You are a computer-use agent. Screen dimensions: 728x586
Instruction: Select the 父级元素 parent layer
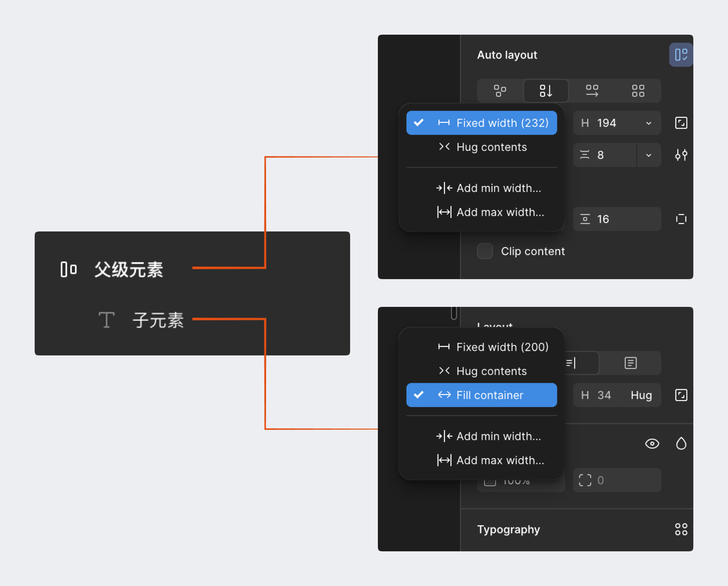129,270
